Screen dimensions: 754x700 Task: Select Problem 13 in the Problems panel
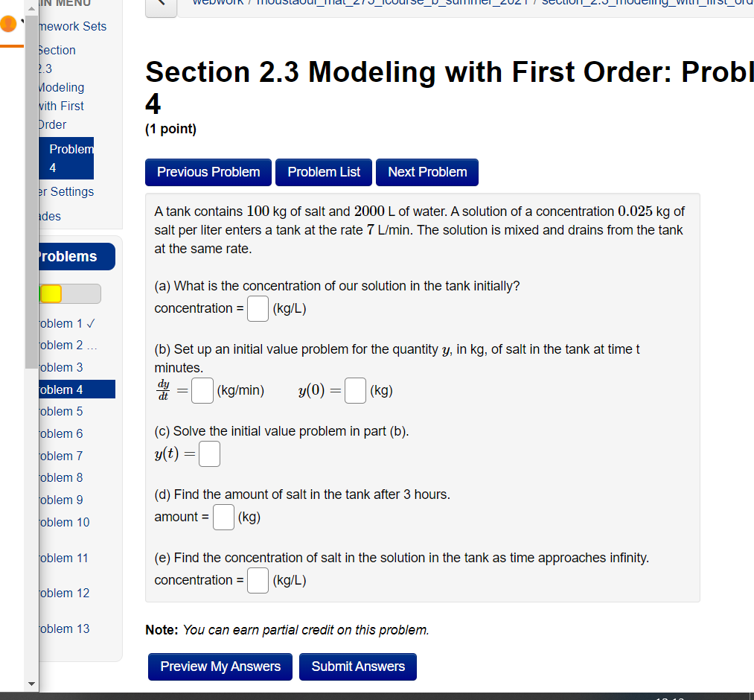tap(62, 629)
